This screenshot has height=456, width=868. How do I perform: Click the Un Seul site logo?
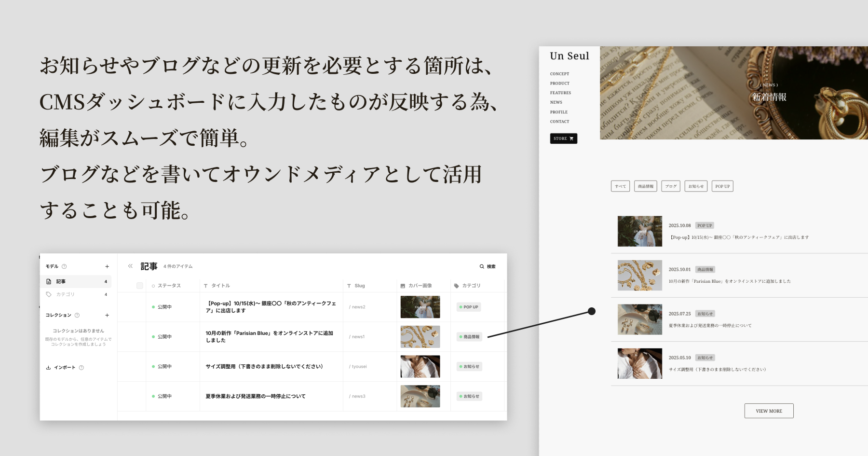tap(570, 56)
